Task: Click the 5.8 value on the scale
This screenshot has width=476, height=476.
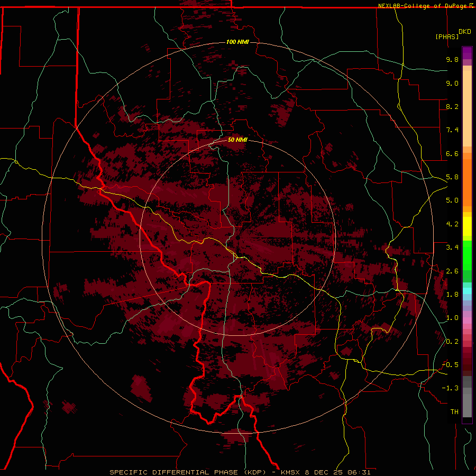Action: click(x=452, y=177)
